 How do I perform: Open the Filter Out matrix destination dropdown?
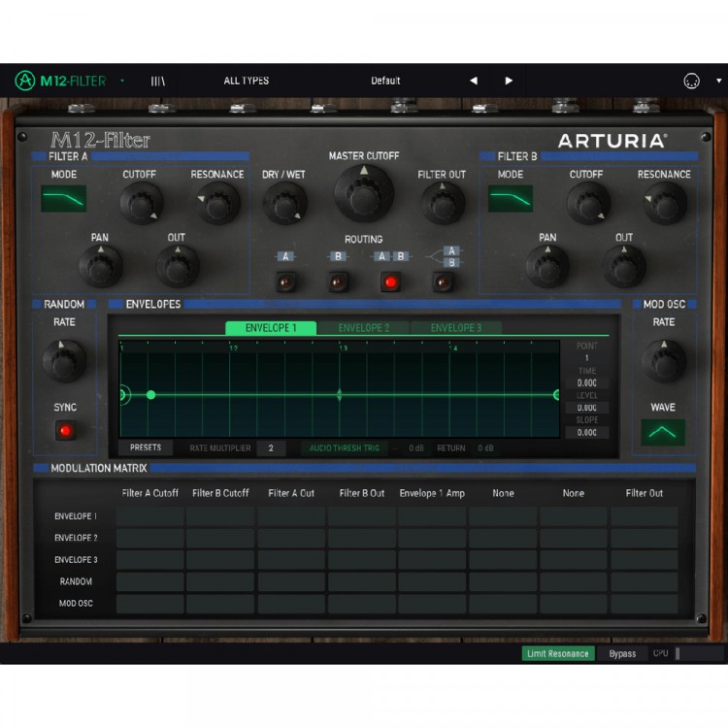[644, 493]
